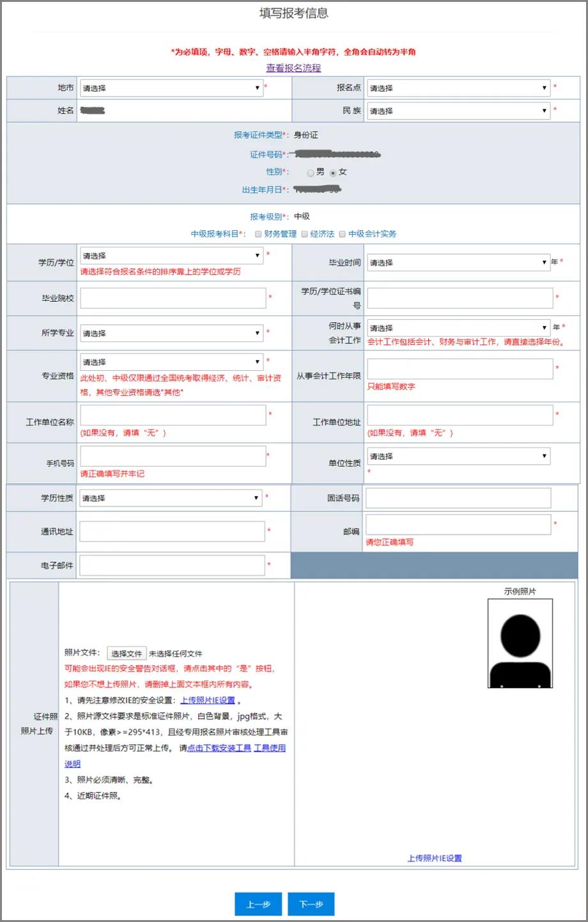Click the 下一步 button
The height and width of the screenshot is (922, 588).
pyautogui.click(x=311, y=904)
